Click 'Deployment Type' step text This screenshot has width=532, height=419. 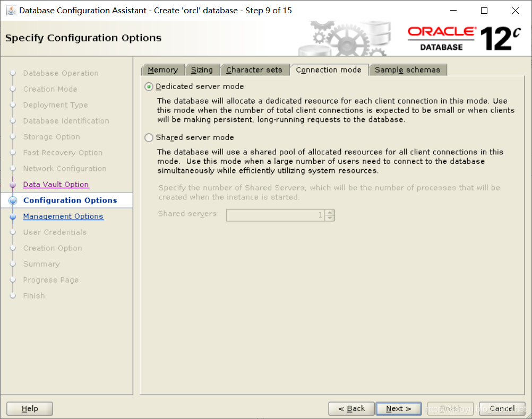(x=55, y=105)
